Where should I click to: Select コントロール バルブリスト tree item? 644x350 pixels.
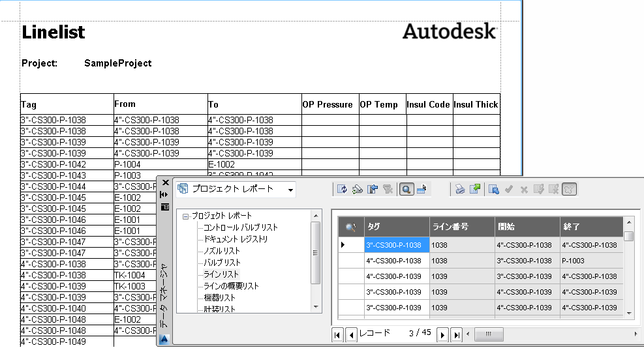tap(240, 227)
